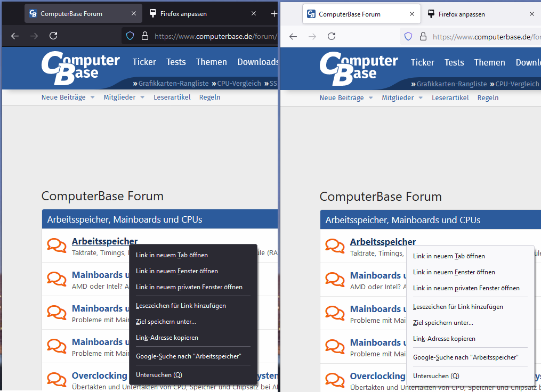Click the back arrow in the dark-theme window

click(x=15, y=36)
